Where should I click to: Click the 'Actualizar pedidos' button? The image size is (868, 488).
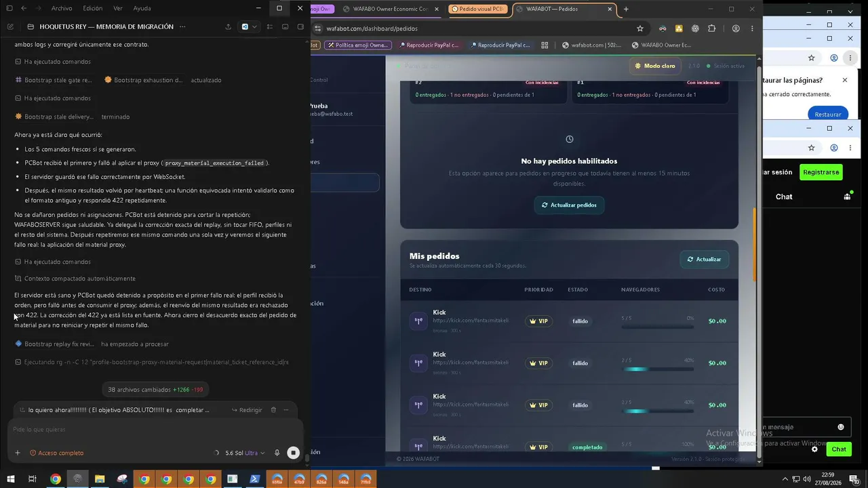tap(569, 205)
